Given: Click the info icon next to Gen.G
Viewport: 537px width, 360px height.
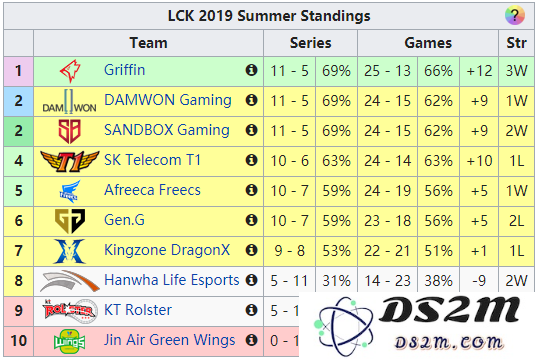Looking at the screenshot, I should point(251,220).
